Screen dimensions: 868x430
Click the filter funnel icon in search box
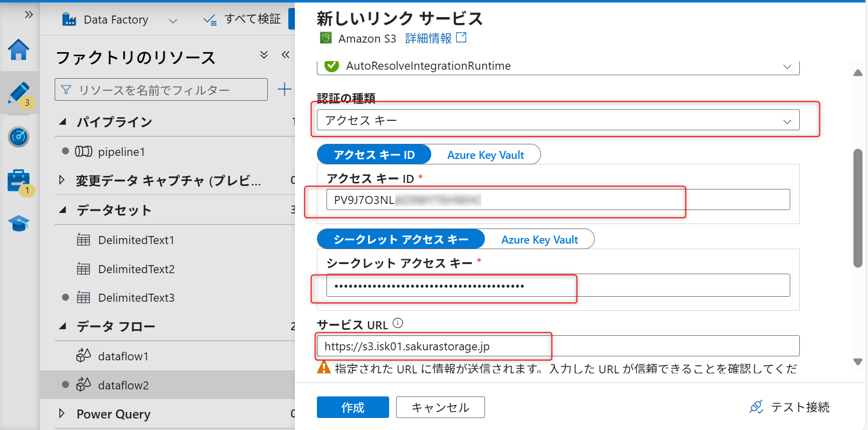point(66,90)
